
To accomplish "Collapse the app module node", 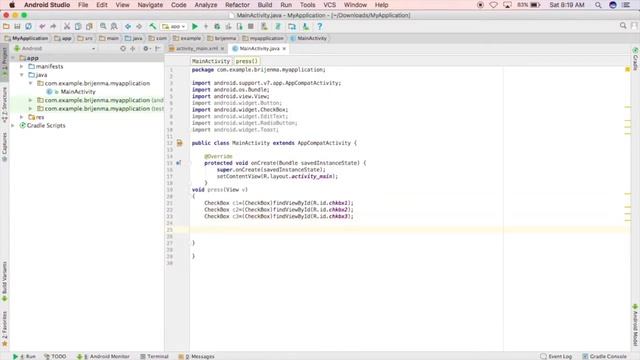I will (x=13, y=58).
